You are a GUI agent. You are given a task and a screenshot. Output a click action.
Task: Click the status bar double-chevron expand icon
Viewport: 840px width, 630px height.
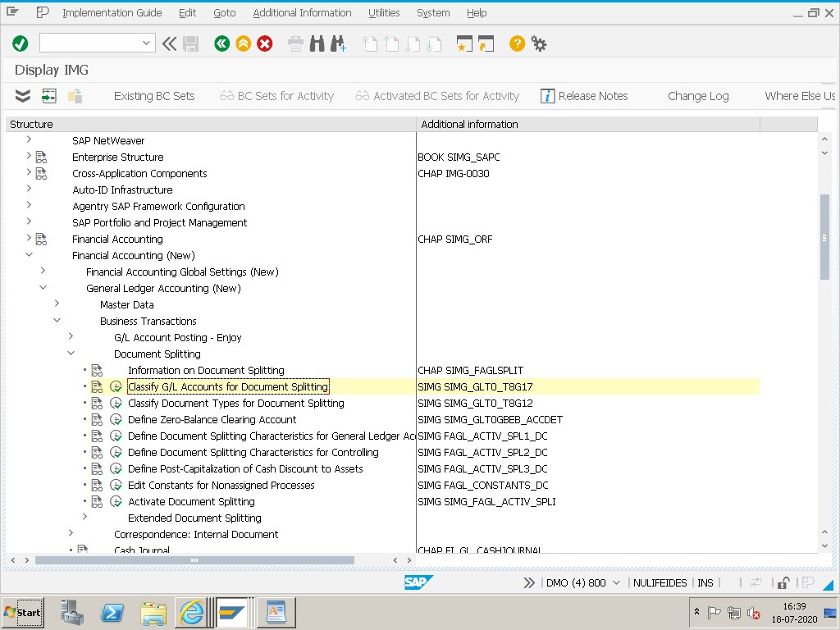[529, 583]
